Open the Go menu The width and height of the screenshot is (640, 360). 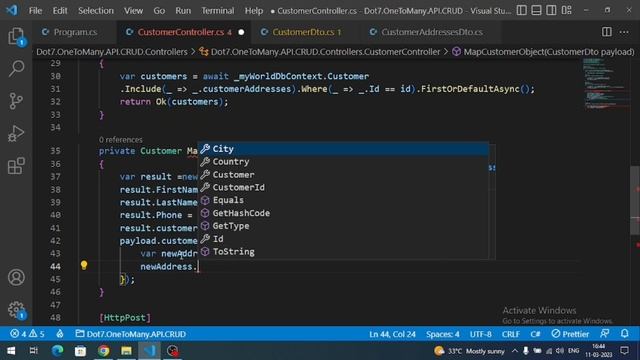click(159, 11)
